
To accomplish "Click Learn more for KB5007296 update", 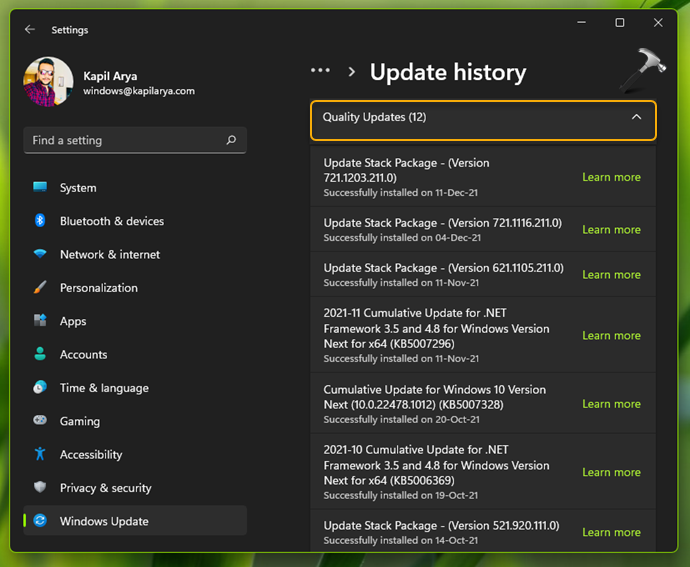I will (x=611, y=336).
